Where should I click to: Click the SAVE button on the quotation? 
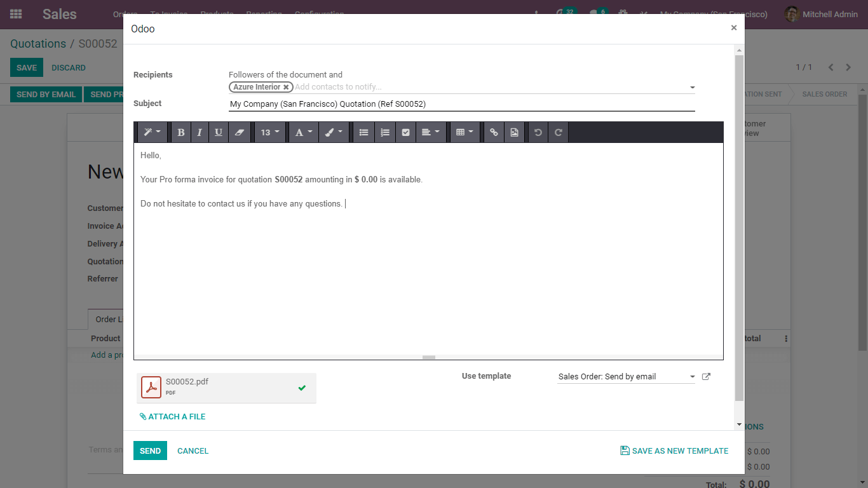(x=27, y=68)
